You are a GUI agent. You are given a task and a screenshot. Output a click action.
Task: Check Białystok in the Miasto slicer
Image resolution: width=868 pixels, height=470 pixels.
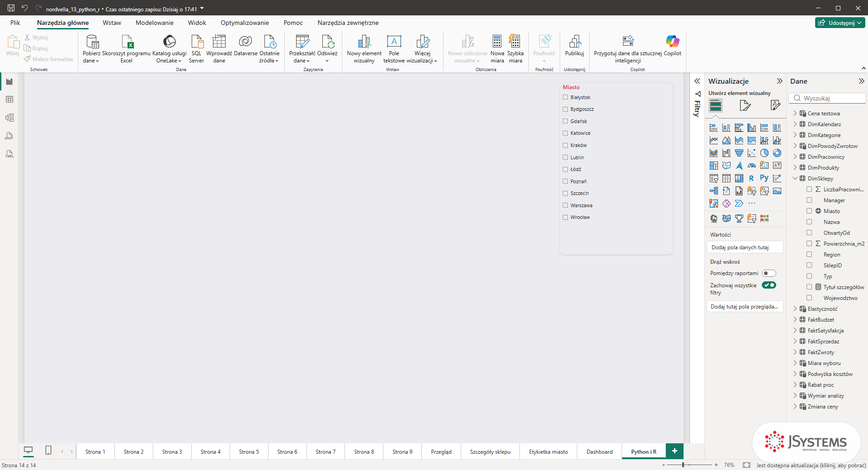coord(565,97)
